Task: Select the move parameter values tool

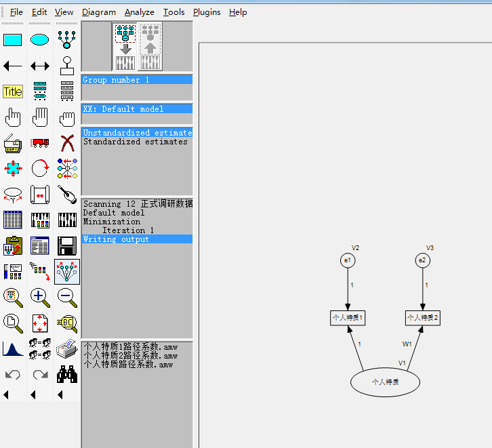Action: tap(13, 195)
